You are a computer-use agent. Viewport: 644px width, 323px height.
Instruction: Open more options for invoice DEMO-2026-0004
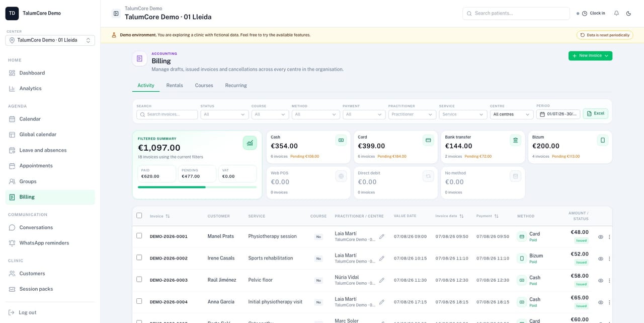[x=609, y=302]
